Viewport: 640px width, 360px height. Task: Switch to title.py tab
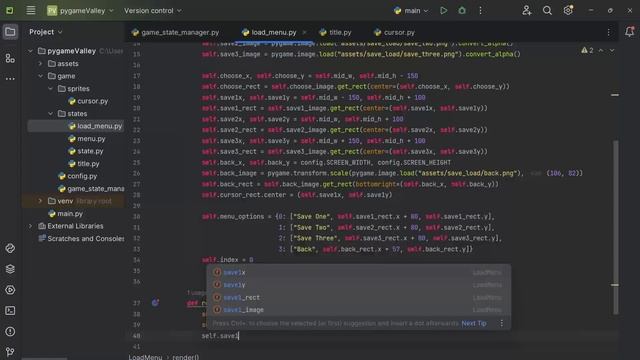pos(336,32)
